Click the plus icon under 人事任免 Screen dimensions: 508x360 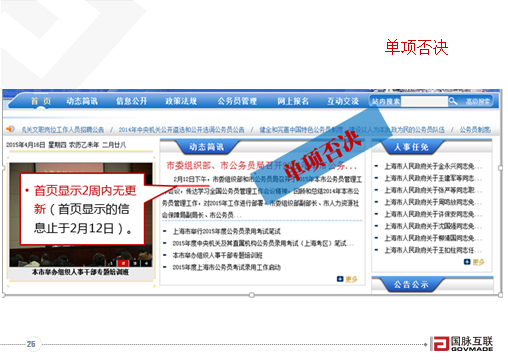pos(467,262)
